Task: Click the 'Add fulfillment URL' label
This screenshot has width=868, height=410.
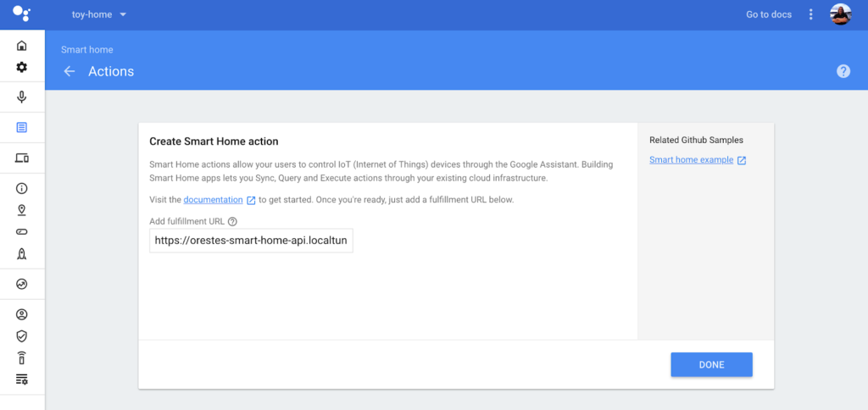Action: pos(187,221)
